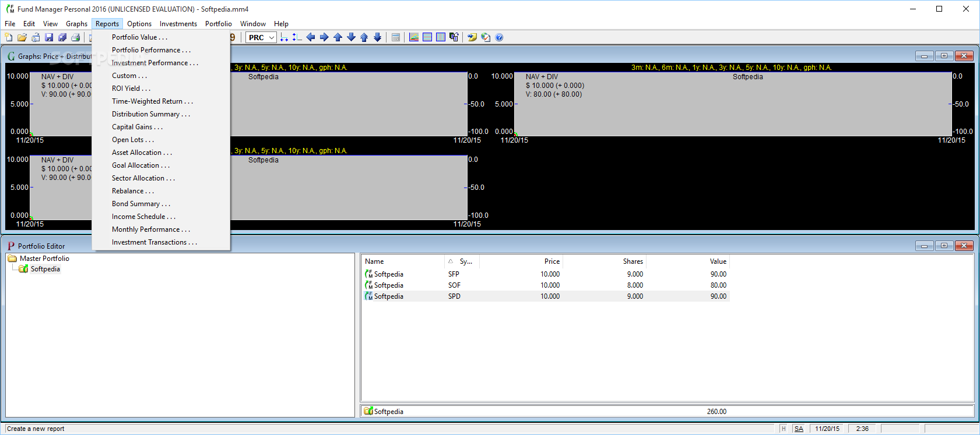The image size is (980, 435).
Task: Click the Save floppy disk icon
Action: (49, 37)
